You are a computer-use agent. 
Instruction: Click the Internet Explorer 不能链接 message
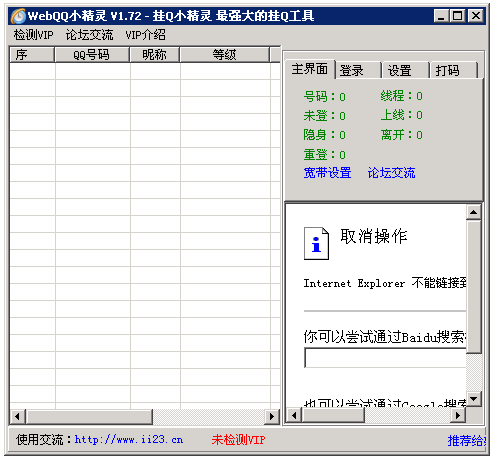pyautogui.click(x=385, y=283)
